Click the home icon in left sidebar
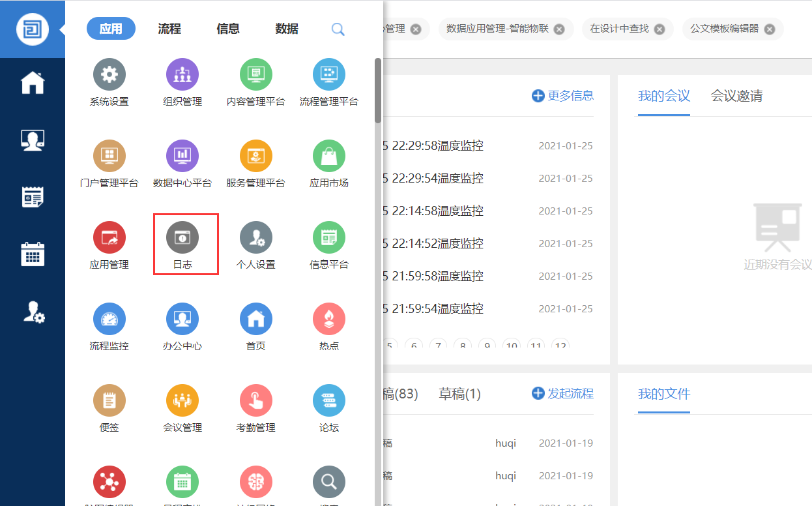Image resolution: width=812 pixels, height=506 pixels. click(x=33, y=83)
